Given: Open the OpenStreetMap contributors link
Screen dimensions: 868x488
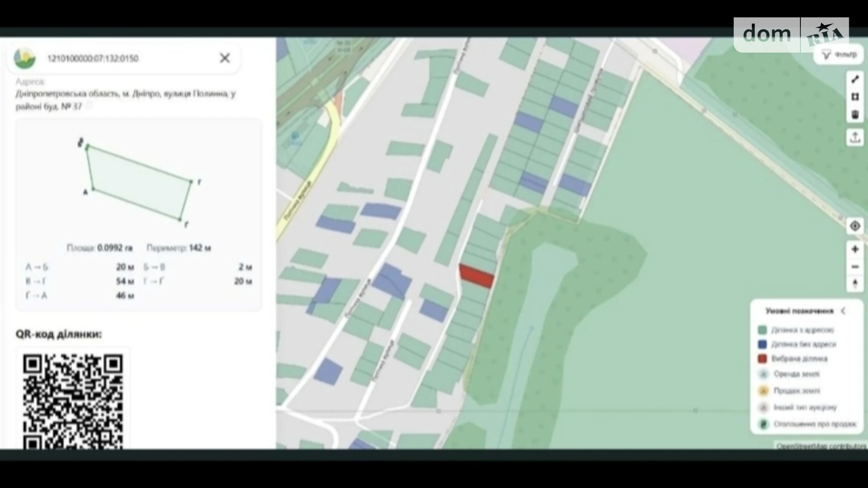Looking at the screenshot, I should tap(822, 446).
